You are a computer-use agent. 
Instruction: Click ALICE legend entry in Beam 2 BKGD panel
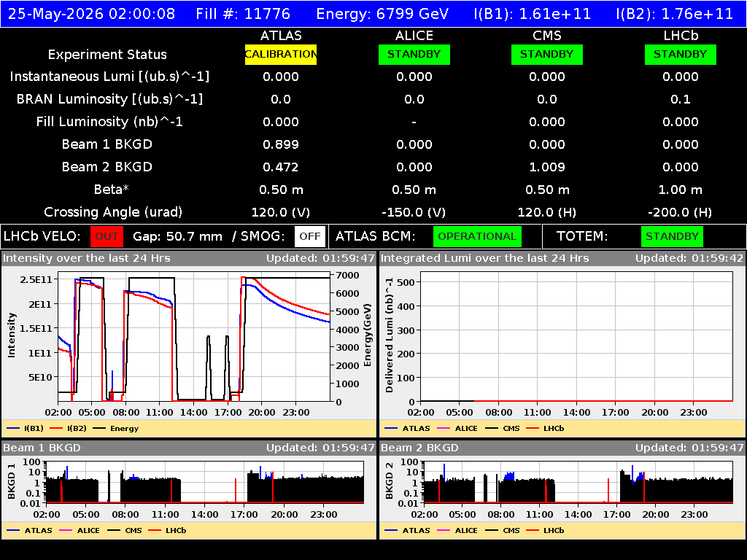click(457, 530)
